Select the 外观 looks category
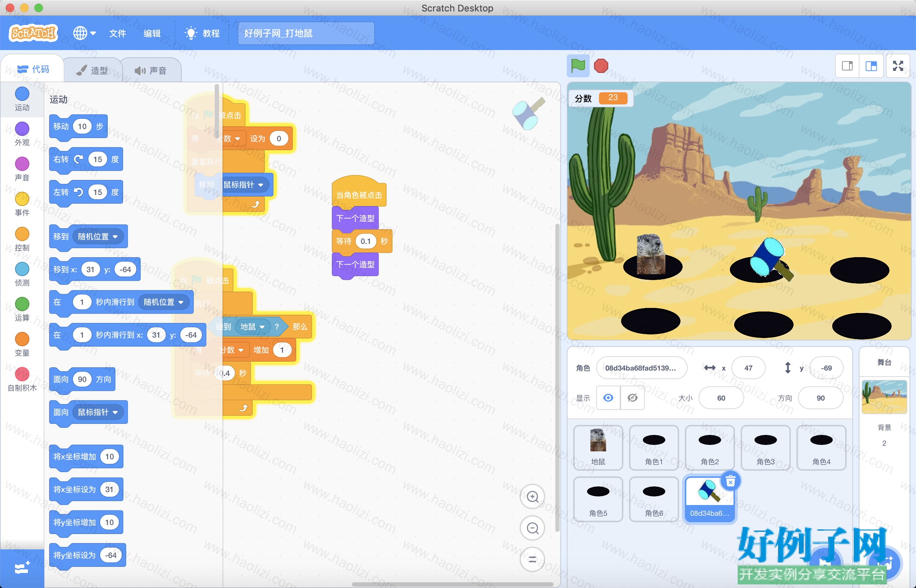The width and height of the screenshot is (916, 588). [x=22, y=134]
